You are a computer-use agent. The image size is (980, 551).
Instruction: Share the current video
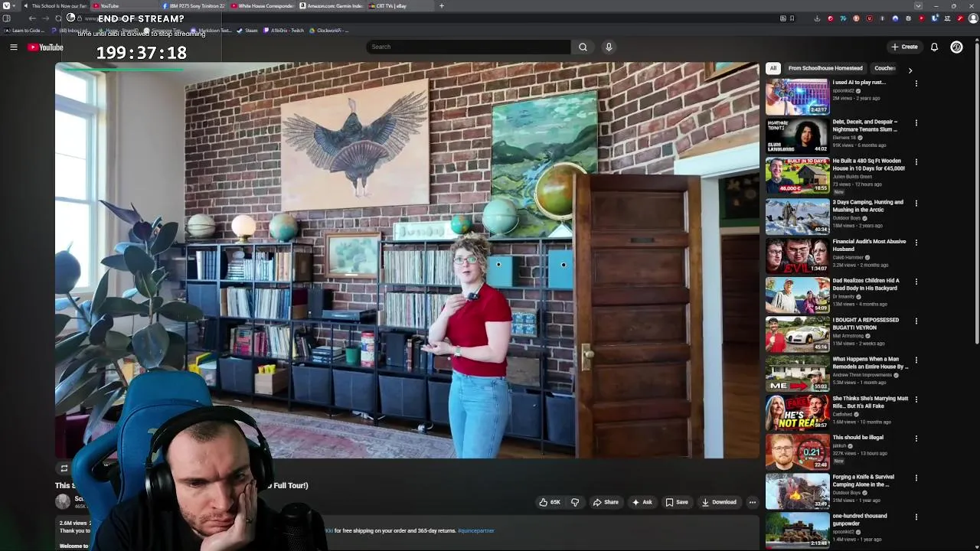pyautogui.click(x=606, y=502)
